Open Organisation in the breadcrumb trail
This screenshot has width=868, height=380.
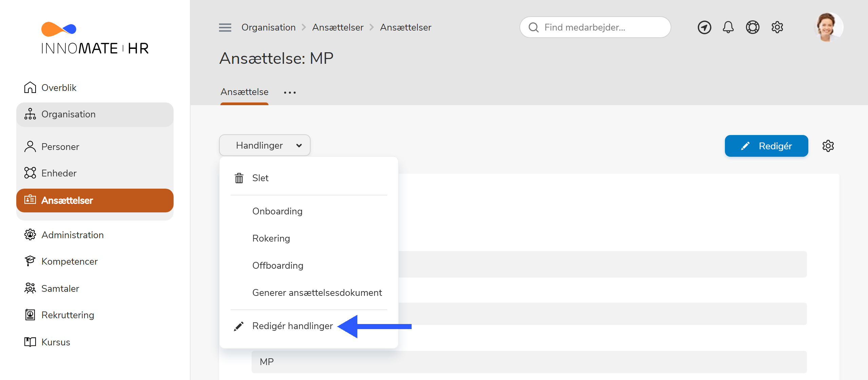point(269,27)
